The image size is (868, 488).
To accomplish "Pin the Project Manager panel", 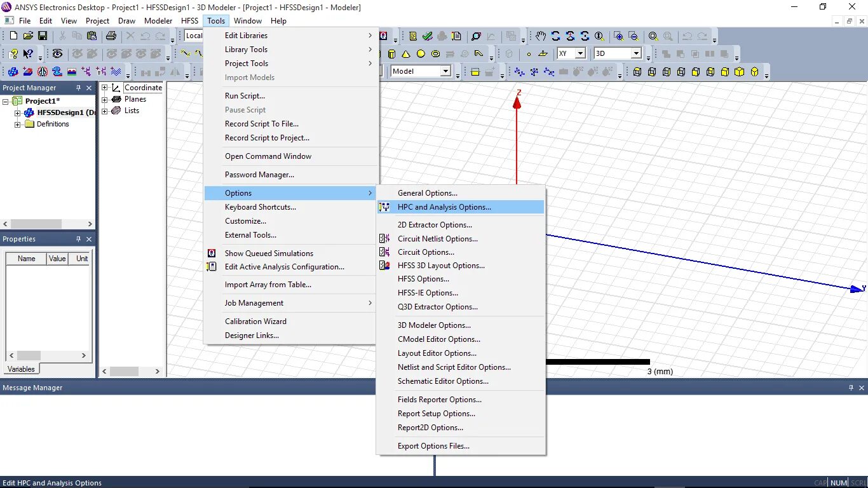I will (x=79, y=88).
